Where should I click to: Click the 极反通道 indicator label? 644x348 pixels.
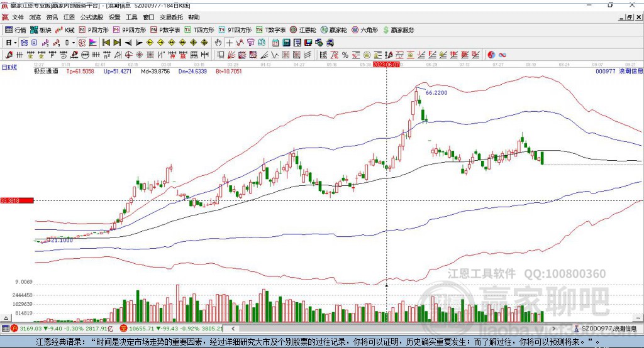coord(46,71)
